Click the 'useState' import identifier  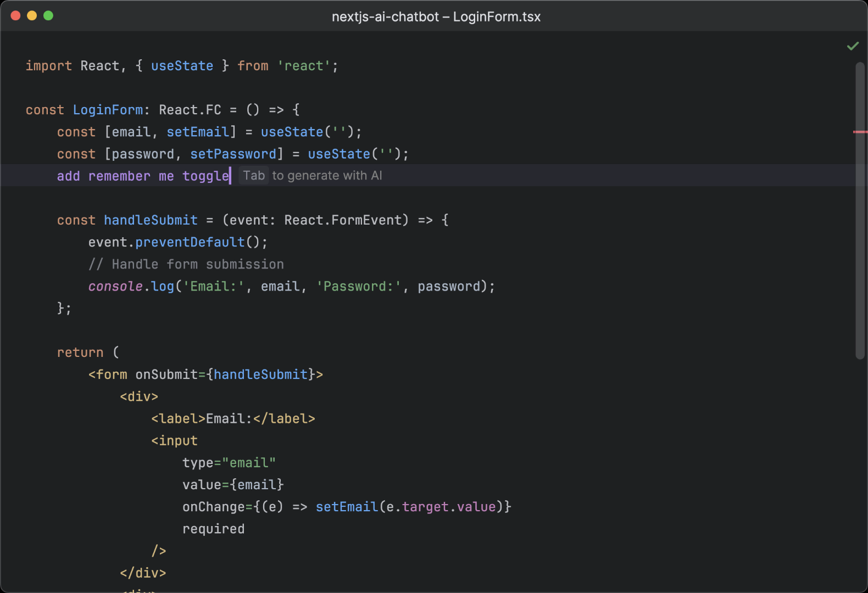click(x=182, y=66)
